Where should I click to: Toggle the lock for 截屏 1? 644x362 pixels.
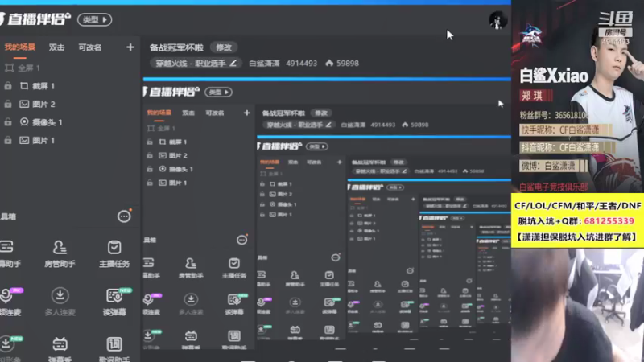click(x=8, y=86)
